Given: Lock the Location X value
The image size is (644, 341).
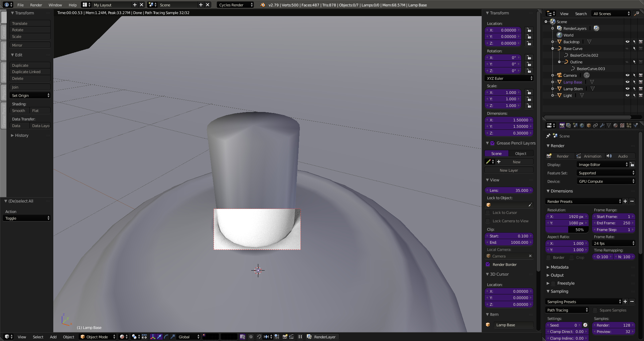Looking at the screenshot, I should coord(529,30).
